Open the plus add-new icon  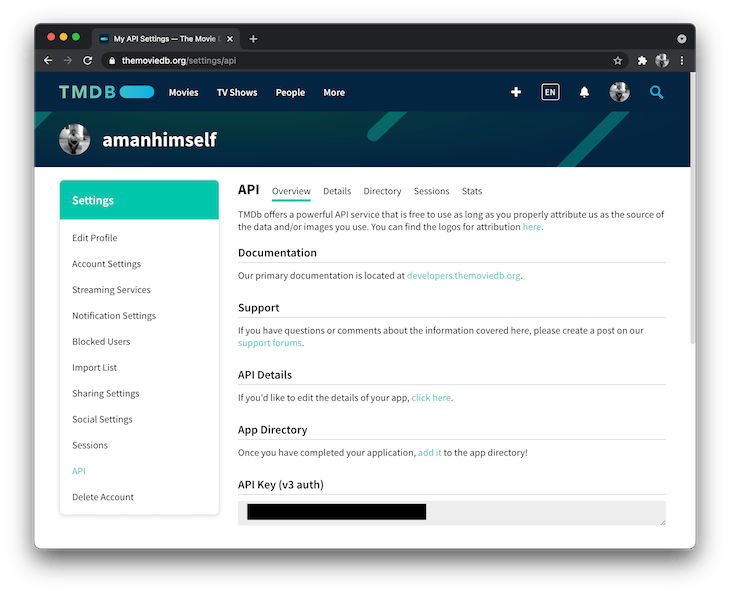(x=516, y=92)
